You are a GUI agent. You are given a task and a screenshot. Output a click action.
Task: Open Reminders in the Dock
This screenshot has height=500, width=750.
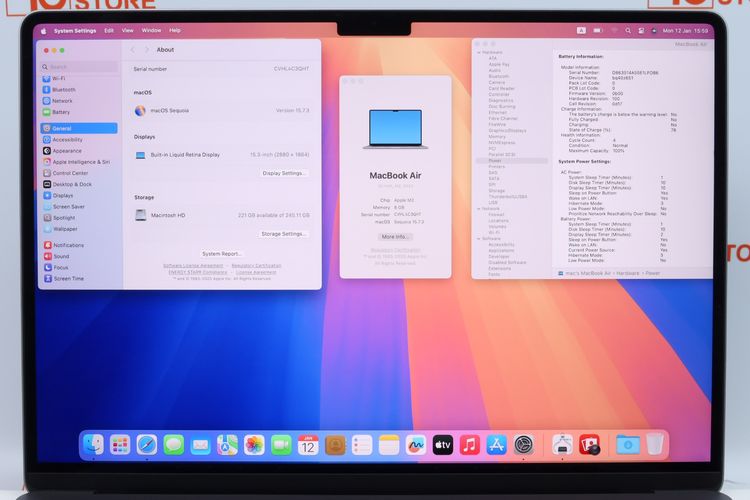(x=362, y=445)
